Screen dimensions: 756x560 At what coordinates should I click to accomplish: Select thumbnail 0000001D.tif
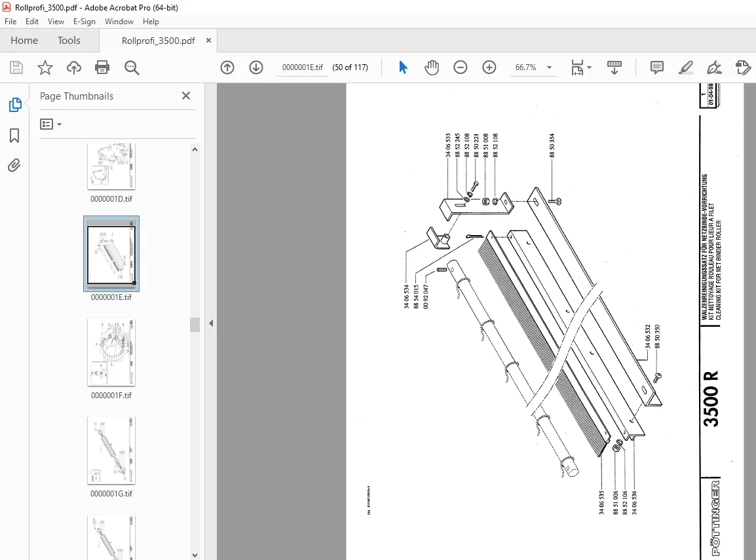tap(111, 167)
